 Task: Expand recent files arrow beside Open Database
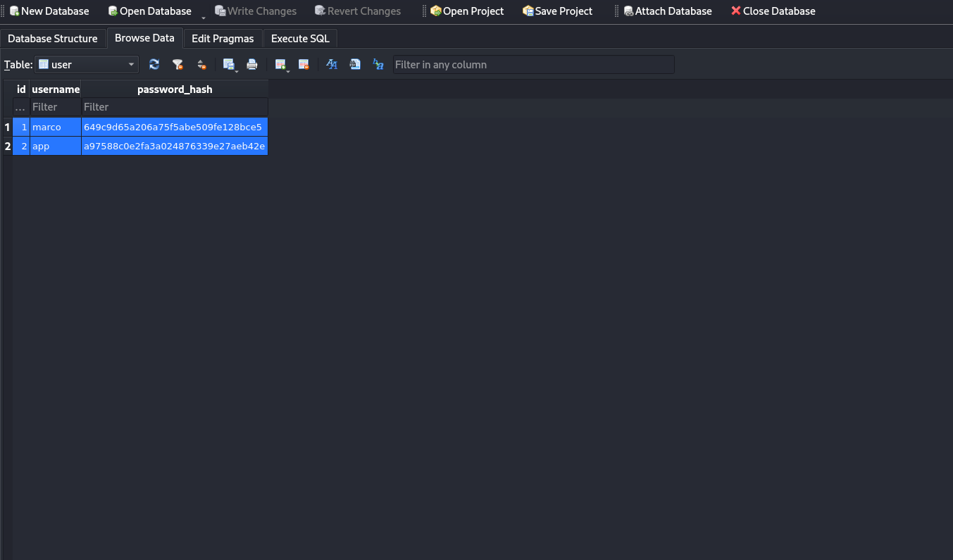(x=204, y=15)
